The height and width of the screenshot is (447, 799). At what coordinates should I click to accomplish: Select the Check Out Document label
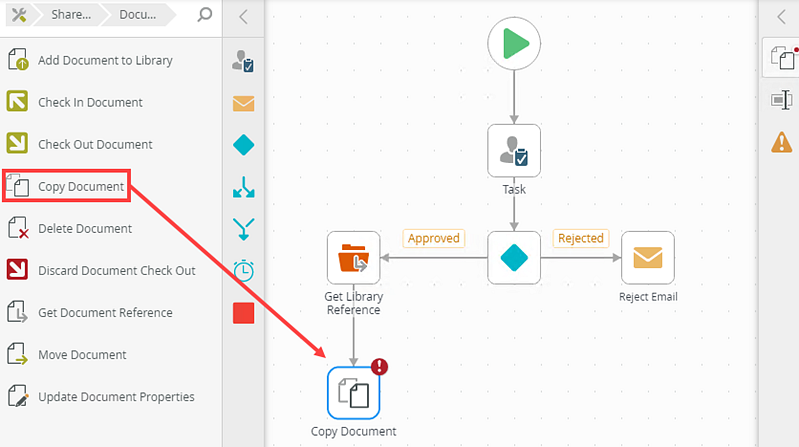pos(95,145)
